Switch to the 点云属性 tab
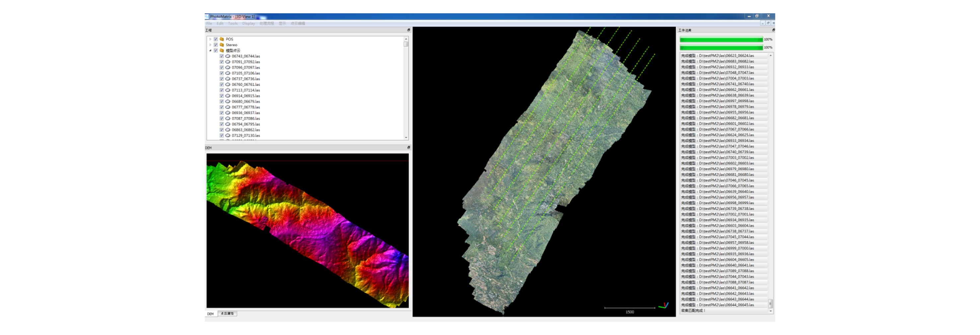980x335 pixels. coord(227,313)
